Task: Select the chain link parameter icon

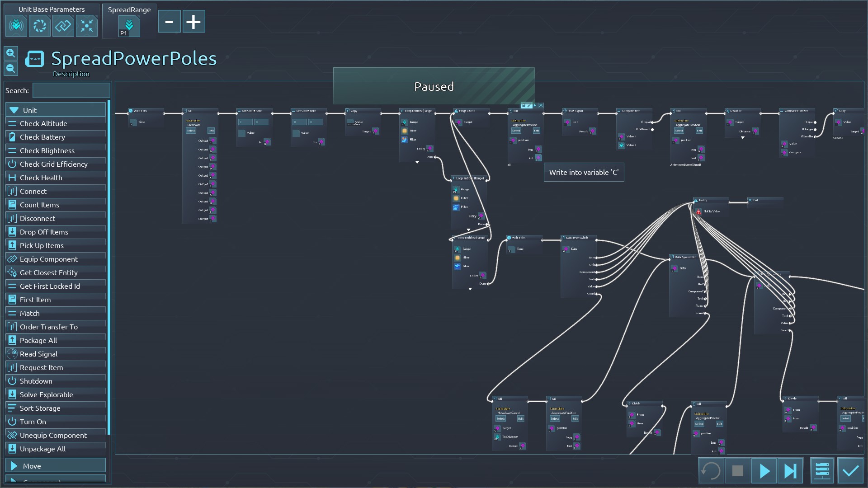Action: [x=63, y=26]
